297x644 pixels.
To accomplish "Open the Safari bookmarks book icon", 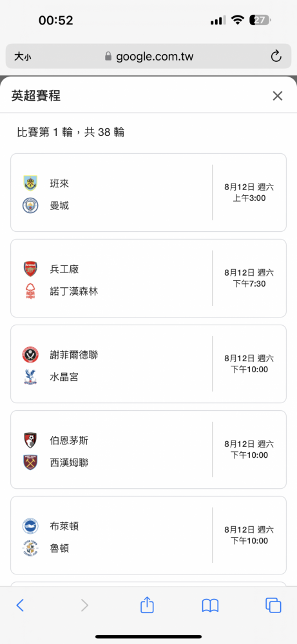I will tap(210, 605).
